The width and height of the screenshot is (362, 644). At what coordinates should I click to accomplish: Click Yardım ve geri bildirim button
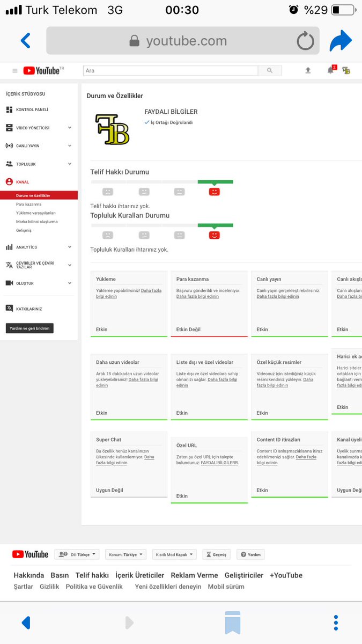29,328
